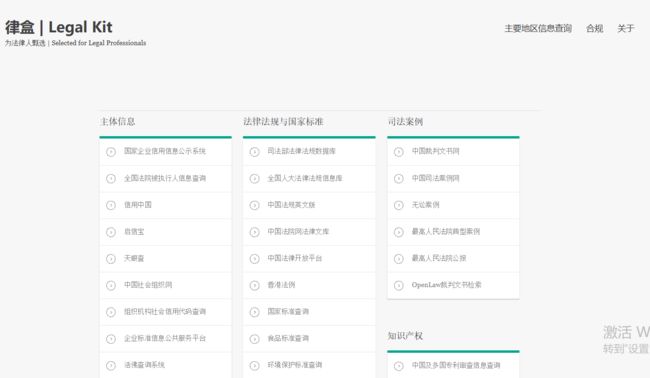Open the 主要地区信息查询 menu
The image size is (650, 378).
[538, 29]
